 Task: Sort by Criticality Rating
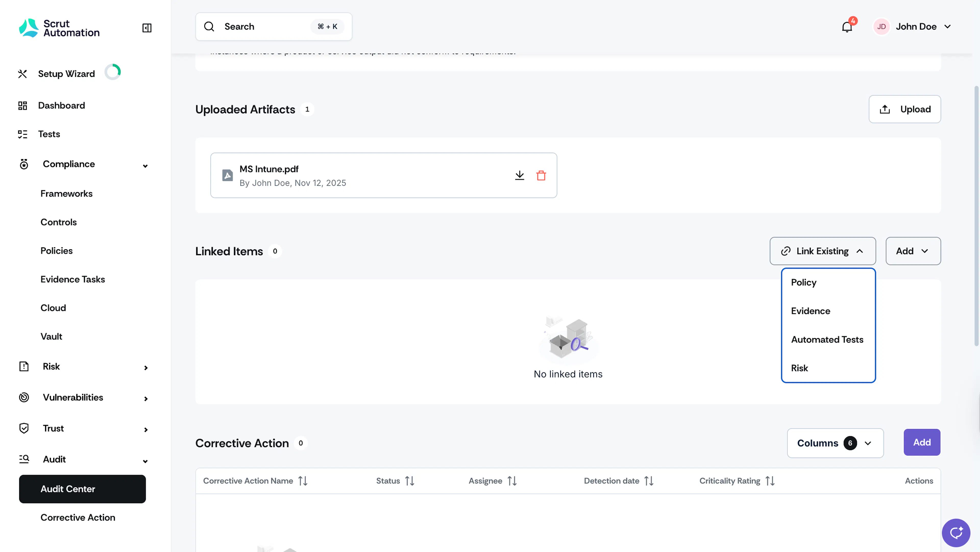770,481
